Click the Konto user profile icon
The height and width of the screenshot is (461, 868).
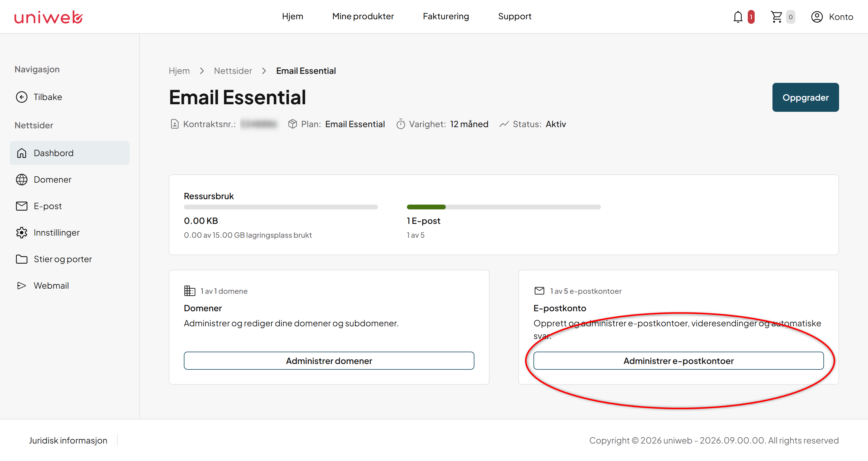(817, 17)
